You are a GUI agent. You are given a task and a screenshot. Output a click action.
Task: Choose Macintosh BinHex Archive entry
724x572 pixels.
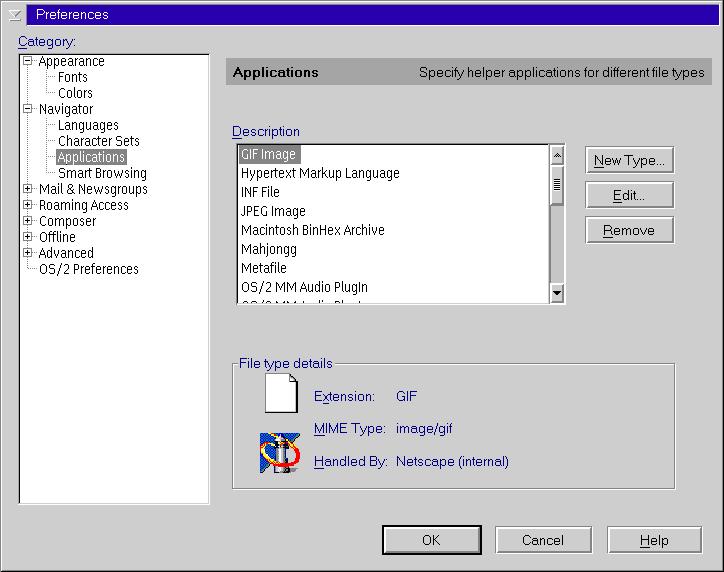[312, 230]
